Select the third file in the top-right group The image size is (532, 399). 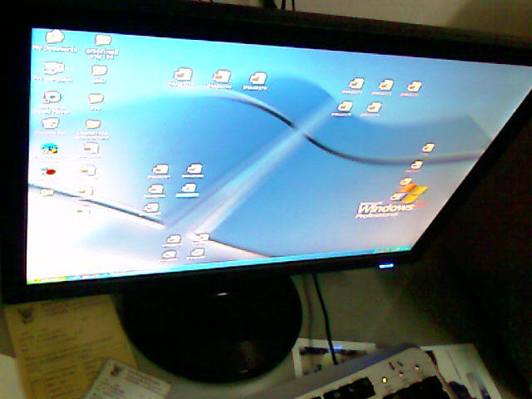point(413,87)
